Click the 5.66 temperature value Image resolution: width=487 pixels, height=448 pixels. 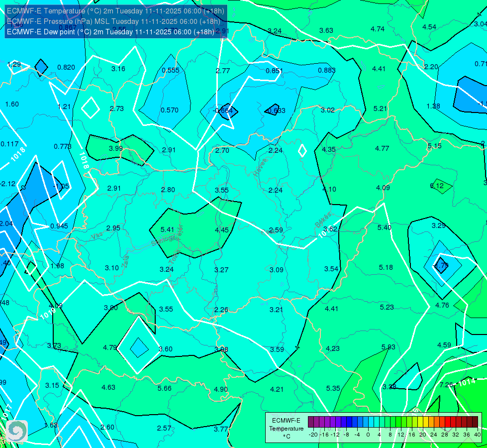164,388
